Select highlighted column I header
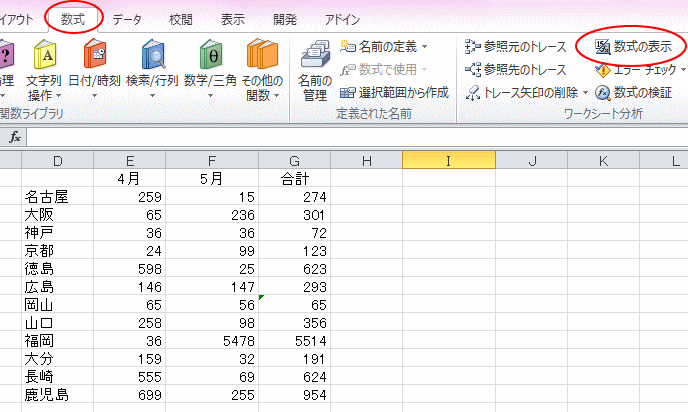 (449, 161)
